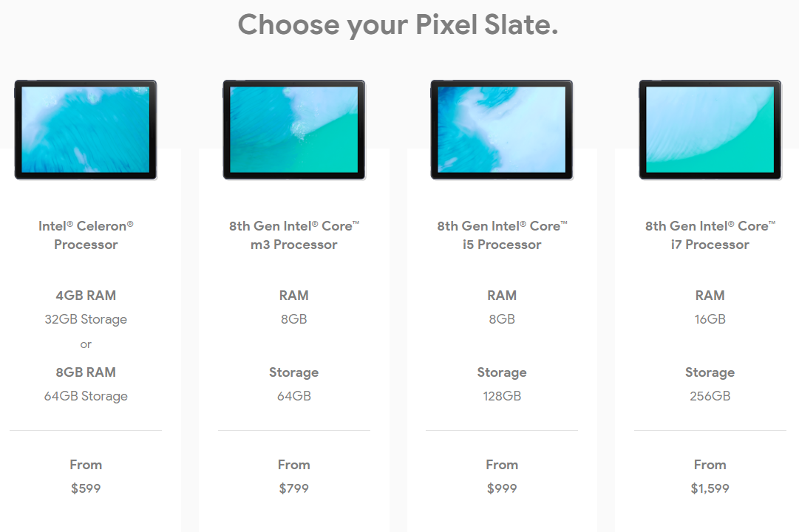The height and width of the screenshot is (532, 799).
Task: Click the 64GB Storage text in Celeron card
Action: coord(86,396)
